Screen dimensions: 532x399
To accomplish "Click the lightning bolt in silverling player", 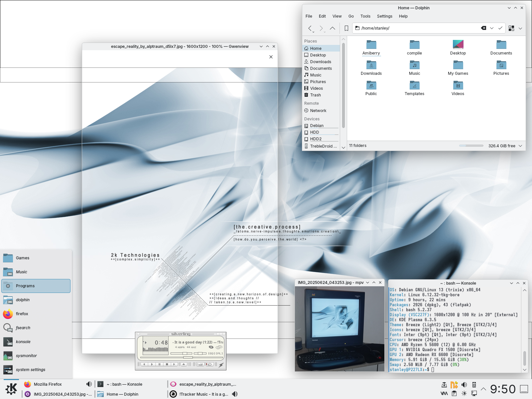I will [x=221, y=365].
